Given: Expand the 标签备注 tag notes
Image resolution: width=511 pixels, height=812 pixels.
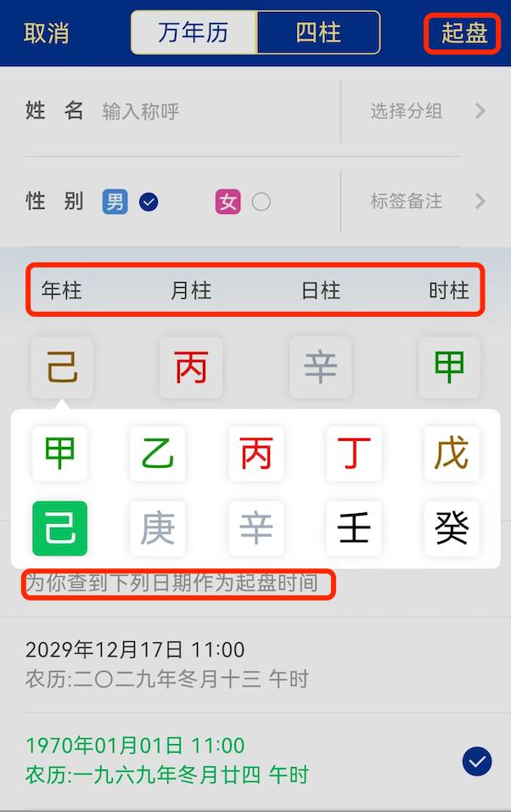Looking at the screenshot, I should 428,201.
